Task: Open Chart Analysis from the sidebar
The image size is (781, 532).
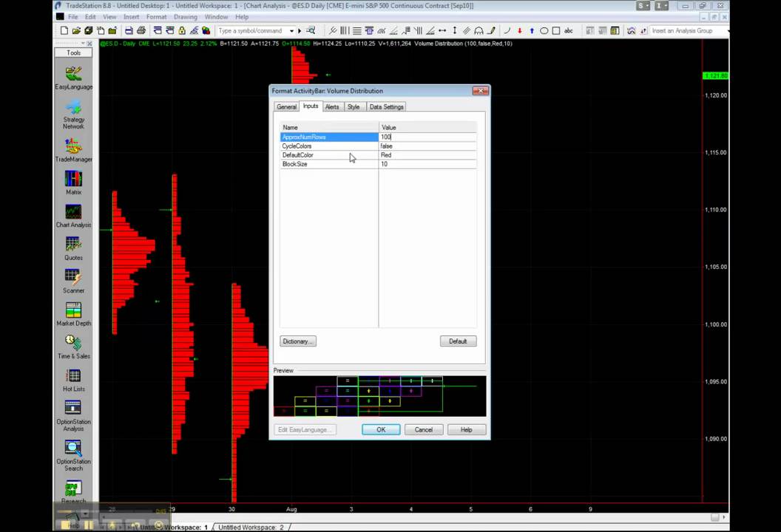Action: tap(73, 216)
